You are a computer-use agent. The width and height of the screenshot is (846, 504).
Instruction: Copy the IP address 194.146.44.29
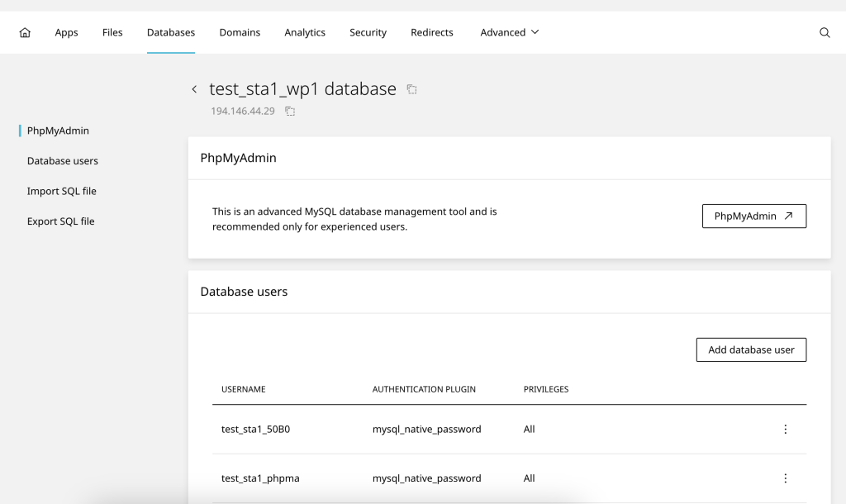tap(290, 112)
